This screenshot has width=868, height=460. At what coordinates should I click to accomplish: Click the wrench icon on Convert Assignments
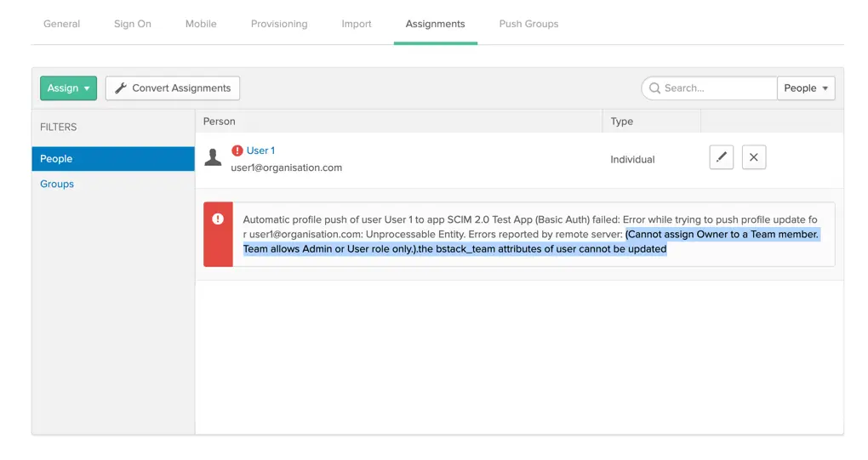[x=121, y=88]
